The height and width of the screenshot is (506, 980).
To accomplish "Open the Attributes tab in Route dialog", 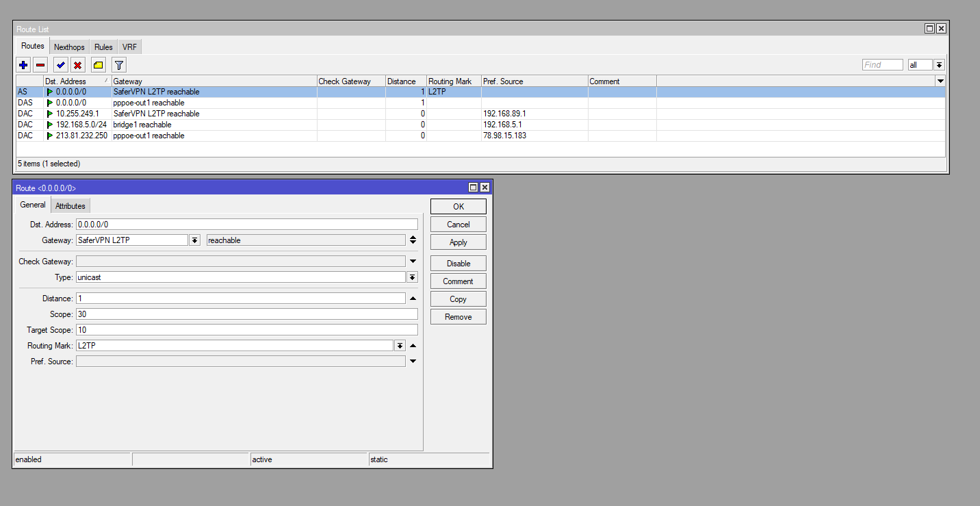I will [x=70, y=205].
